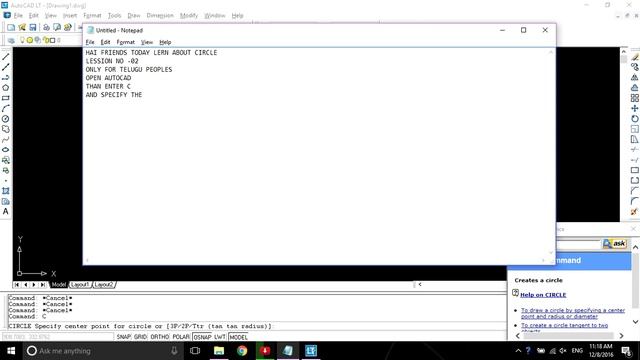Screen dimensions: 640x360
Task: Open 'To draw a circle by specifying' link
Action: point(573,313)
